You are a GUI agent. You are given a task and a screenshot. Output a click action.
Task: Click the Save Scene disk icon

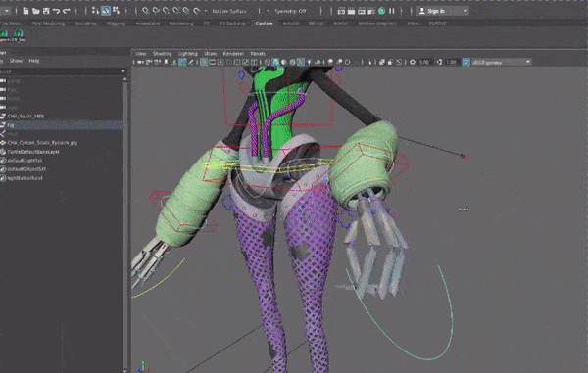[46, 11]
